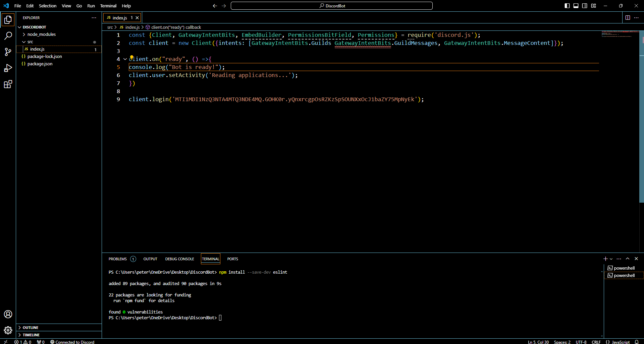Open the Manage settings gear

pos(8,330)
